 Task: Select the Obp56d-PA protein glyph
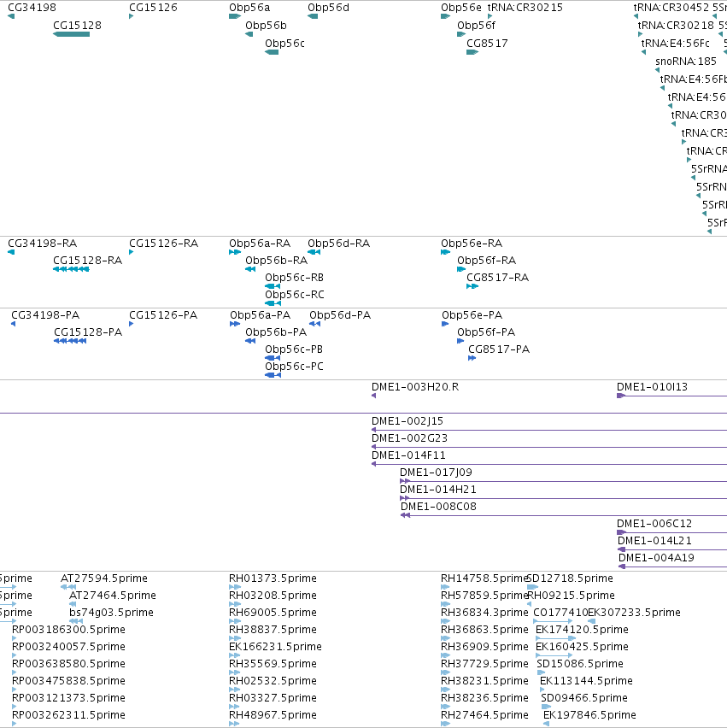[314, 324]
